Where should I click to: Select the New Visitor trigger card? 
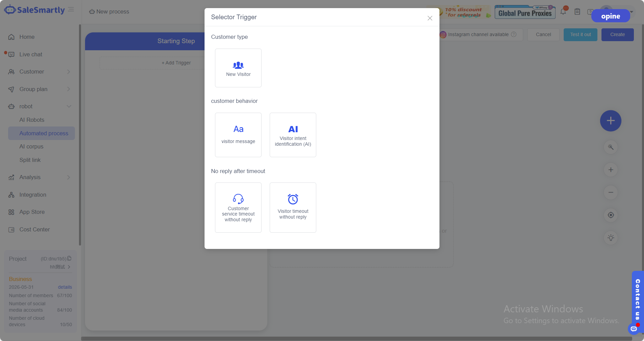238,68
